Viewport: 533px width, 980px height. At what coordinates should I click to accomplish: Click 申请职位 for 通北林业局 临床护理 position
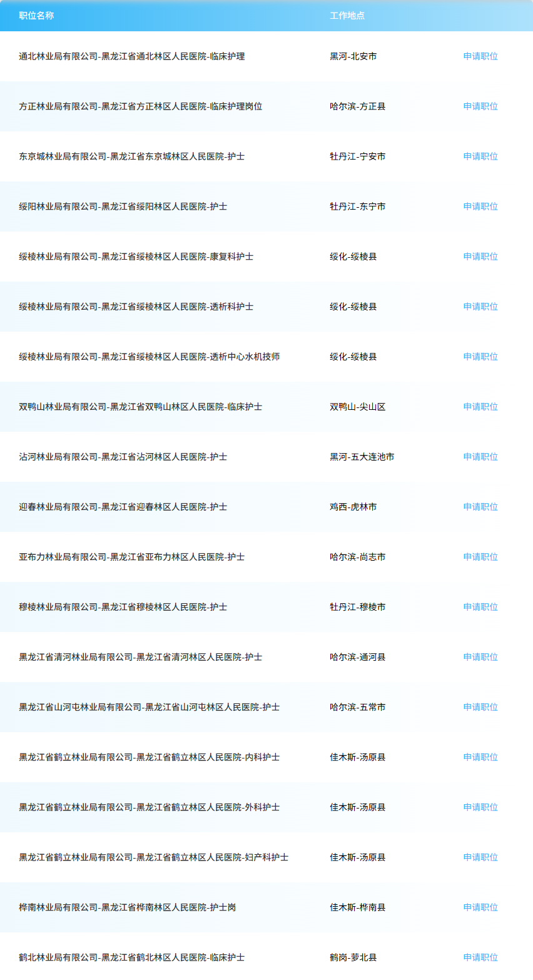(480, 56)
